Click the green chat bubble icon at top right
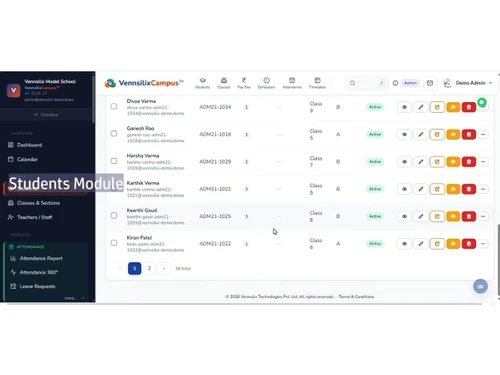The width and height of the screenshot is (500, 375). (x=482, y=103)
